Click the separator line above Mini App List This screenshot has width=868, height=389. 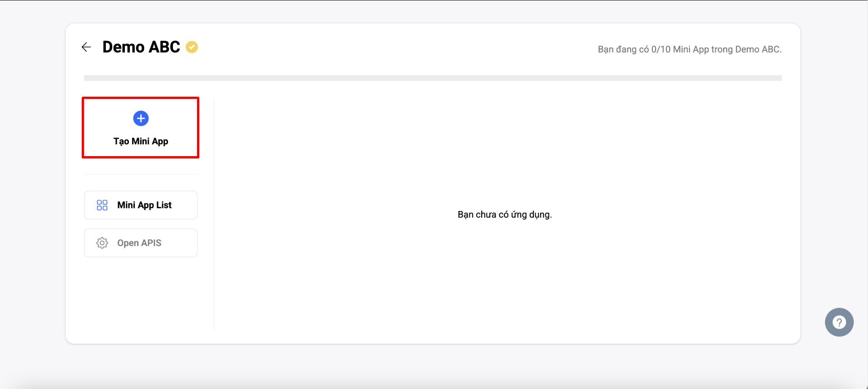[x=141, y=174]
